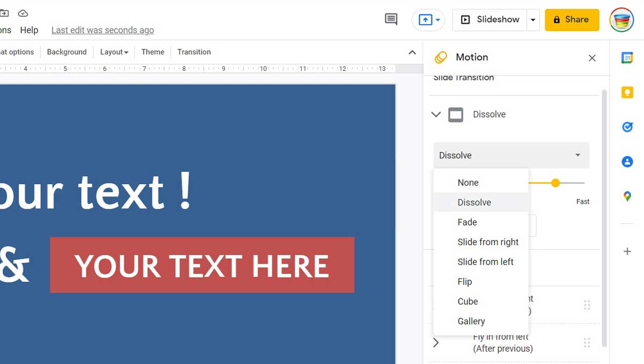The image size is (644, 364).
Task: Click the Transition toolbar item
Action: 194,52
